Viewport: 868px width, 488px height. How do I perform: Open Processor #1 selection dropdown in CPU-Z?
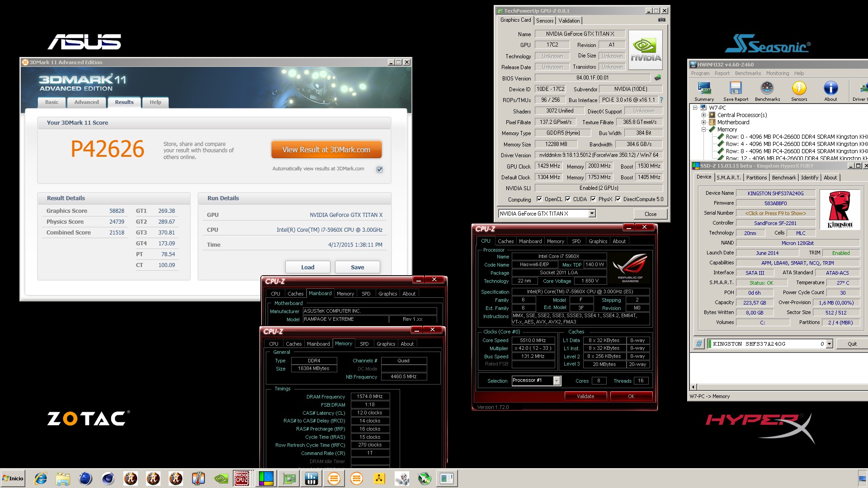click(557, 381)
